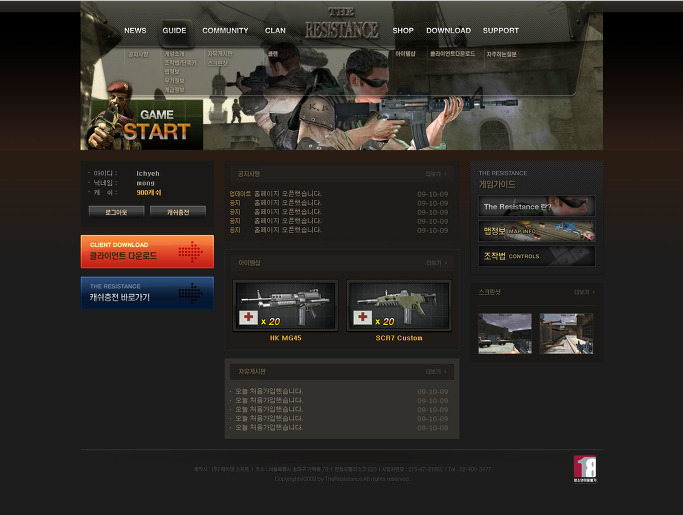The height and width of the screenshot is (515, 683).
Task: Click The Resistance logo in header
Action: click(342, 24)
